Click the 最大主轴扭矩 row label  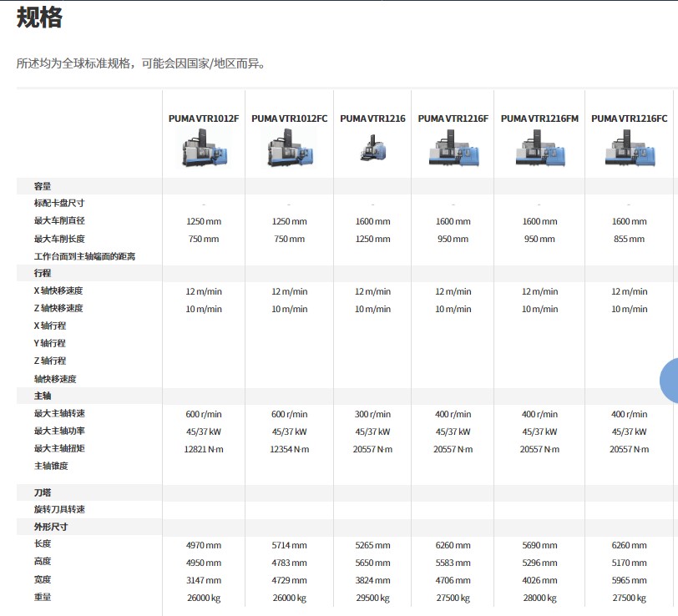59,449
